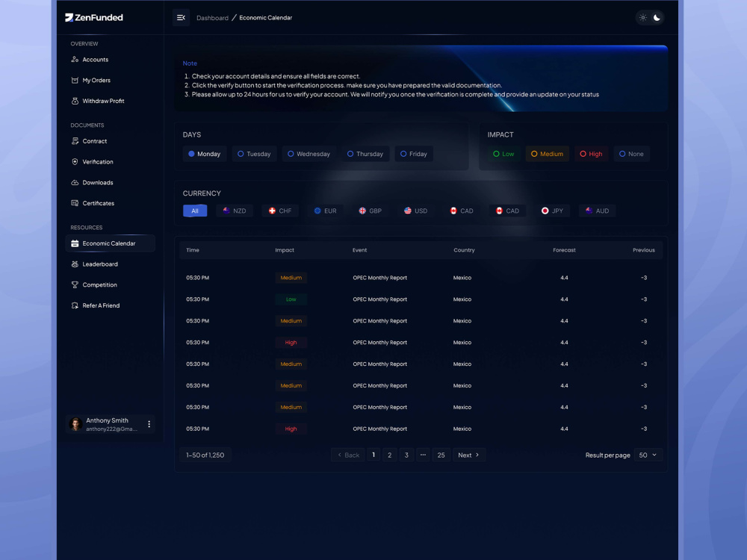Click the Refer A Friend icon
This screenshot has height=560, width=747.
[75, 305]
